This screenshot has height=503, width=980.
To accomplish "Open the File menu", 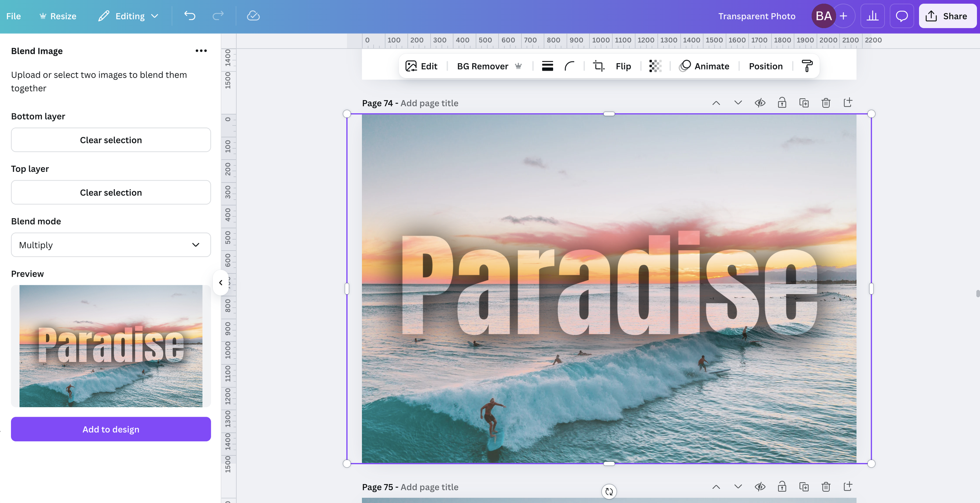I will 13,16.
